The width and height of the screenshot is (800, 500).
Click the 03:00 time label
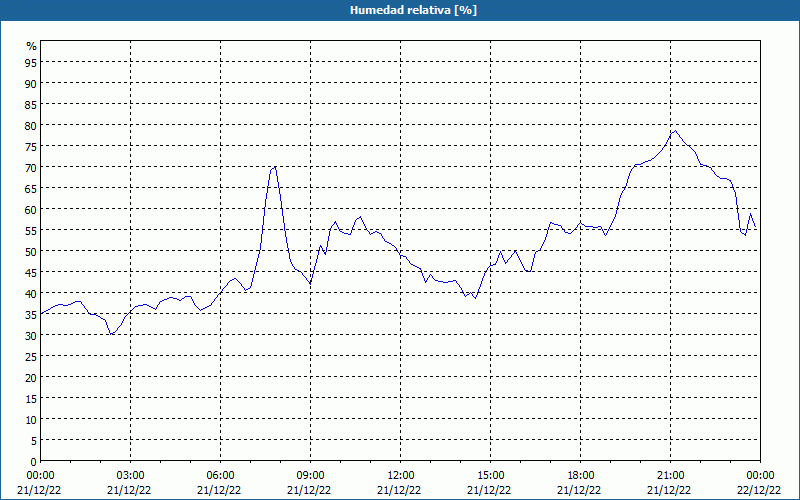click(130, 476)
